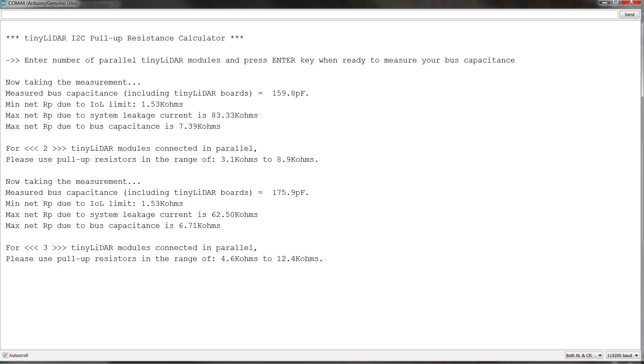
Task: Select the message input field
Action: point(309,15)
